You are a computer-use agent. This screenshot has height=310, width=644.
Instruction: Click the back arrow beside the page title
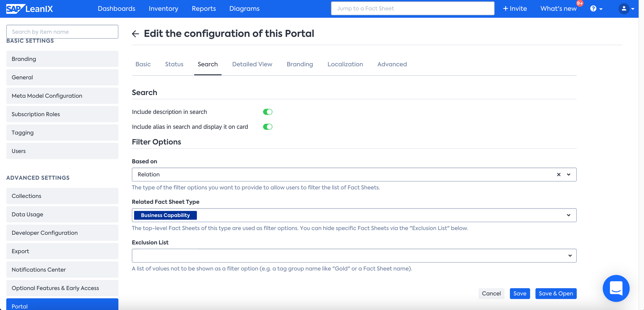135,33
